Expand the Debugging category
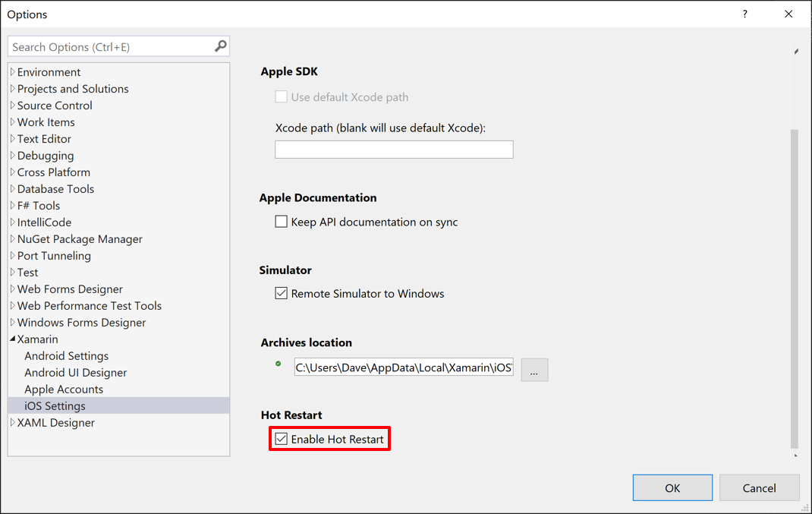This screenshot has height=514, width=812. [12, 155]
